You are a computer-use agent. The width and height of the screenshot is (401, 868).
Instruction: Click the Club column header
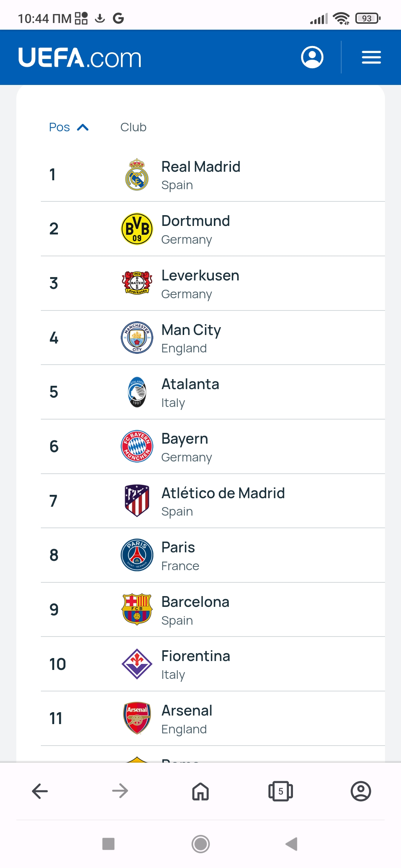(133, 127)
